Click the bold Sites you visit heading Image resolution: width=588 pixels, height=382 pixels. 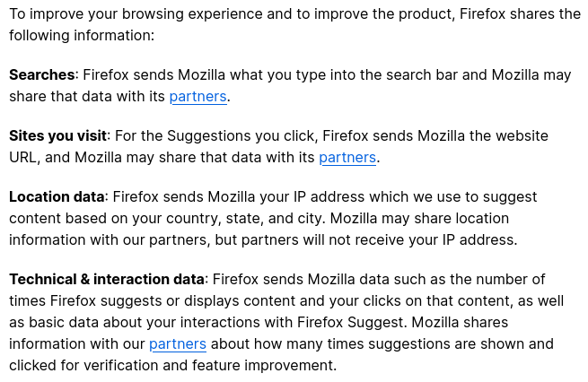(x=58, y=136)
